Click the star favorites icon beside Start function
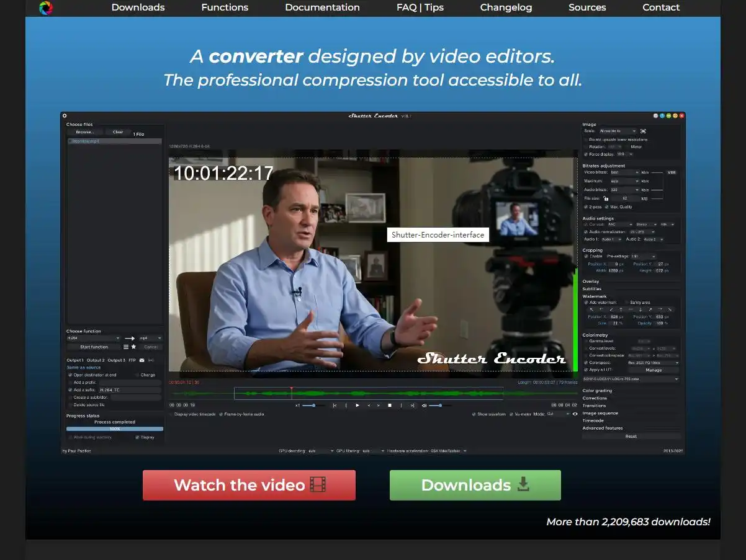Screen dimensions: 746x560 point(133,347)
